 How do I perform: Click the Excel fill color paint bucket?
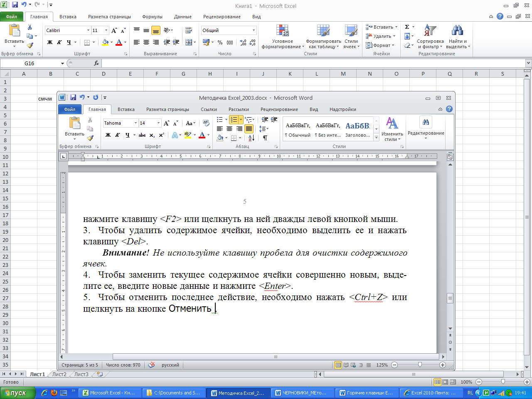[105, 42]
